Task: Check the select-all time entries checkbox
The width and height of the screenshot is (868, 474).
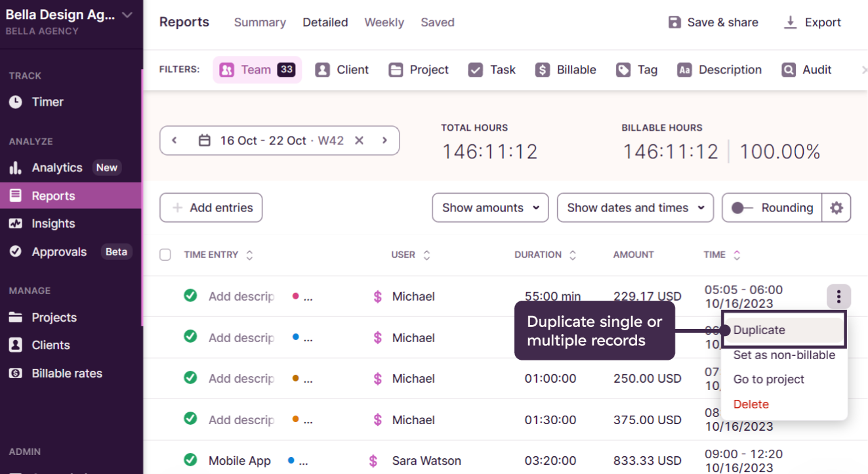Action: [x=165, y=255]
